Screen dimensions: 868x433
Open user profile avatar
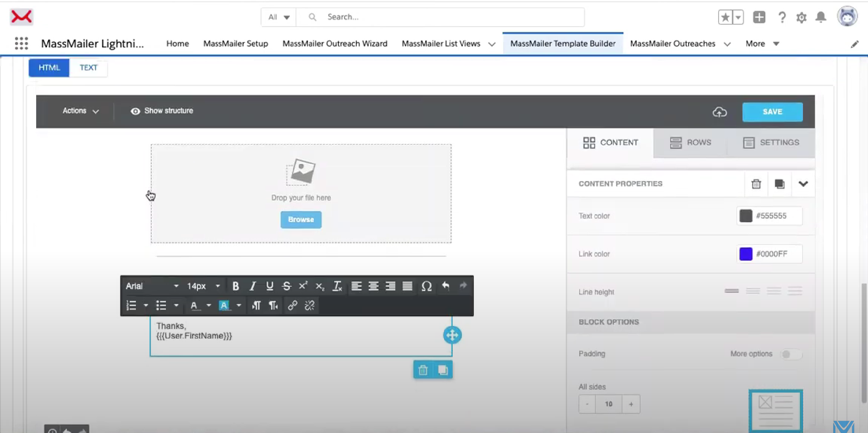click(847, 17)
